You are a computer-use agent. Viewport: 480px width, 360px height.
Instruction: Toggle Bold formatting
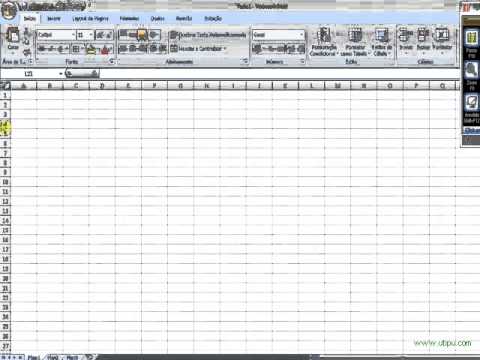tap(42, 49)
